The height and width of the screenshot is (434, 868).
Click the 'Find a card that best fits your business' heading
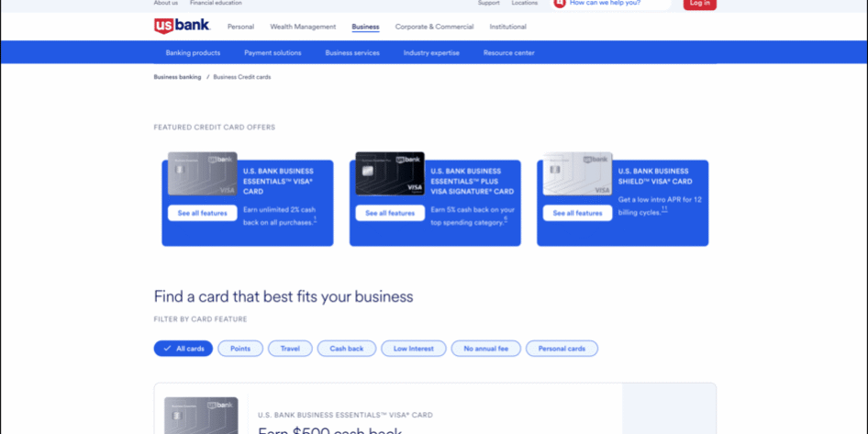coord(284,296)
